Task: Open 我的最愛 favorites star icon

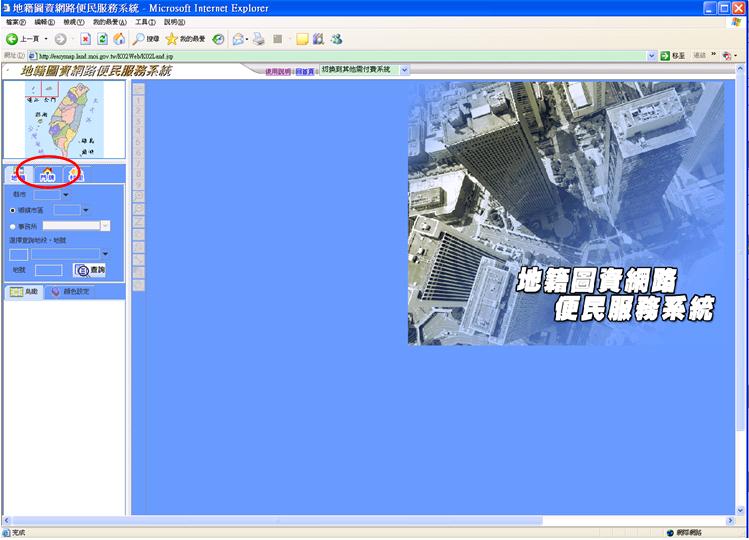Action: (x=172, y=39)
